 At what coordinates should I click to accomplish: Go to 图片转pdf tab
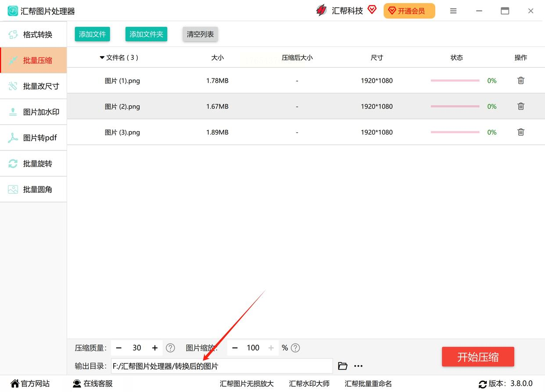[33, 138]
